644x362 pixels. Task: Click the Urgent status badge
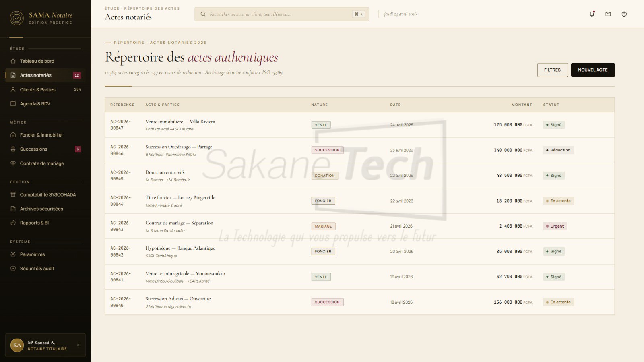coord(555,226)
